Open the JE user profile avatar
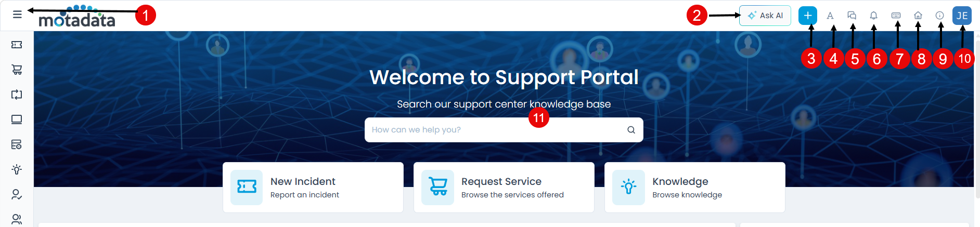Screen dimensions: 980x227 point(962,16)
